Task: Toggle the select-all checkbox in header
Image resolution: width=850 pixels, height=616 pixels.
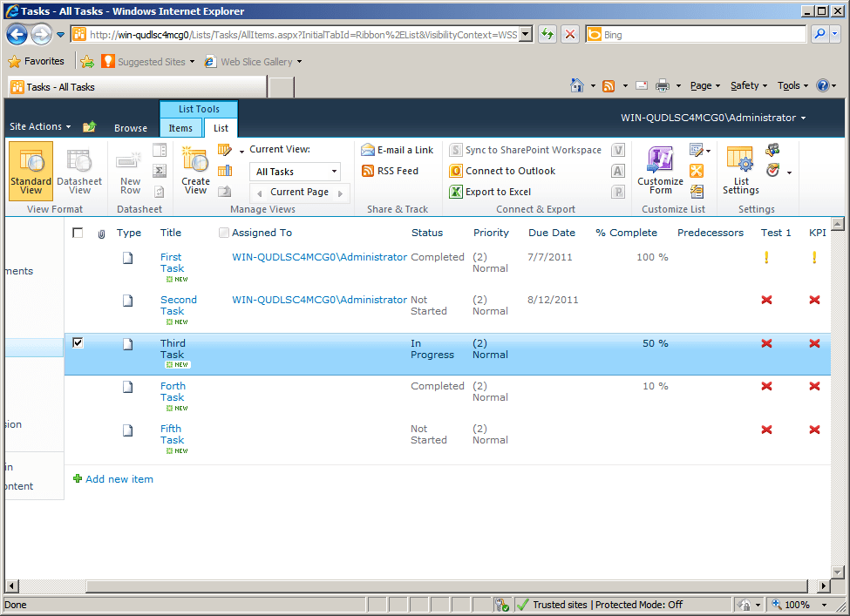Action: 78,233
